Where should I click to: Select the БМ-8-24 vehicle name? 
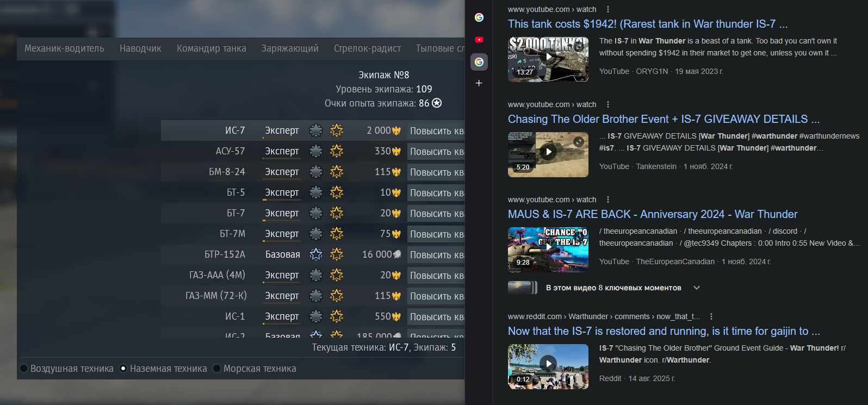pos(227,172)
